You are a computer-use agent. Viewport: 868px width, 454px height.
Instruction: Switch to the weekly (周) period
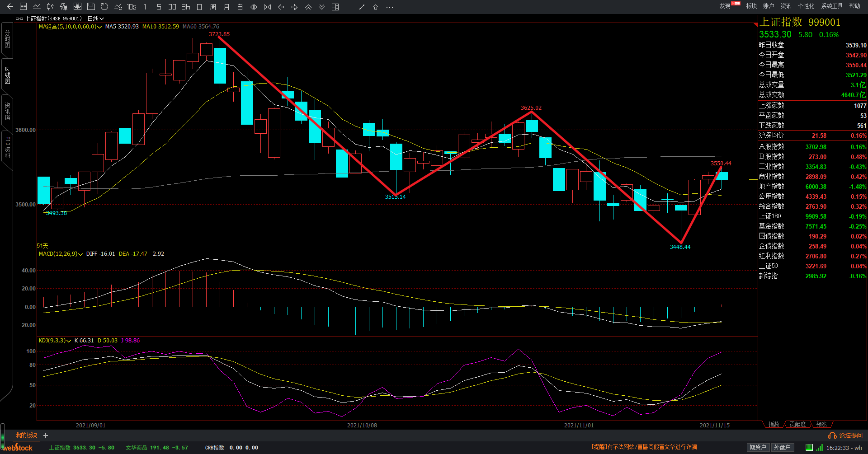pyautogui.click(x=213, y=7)
